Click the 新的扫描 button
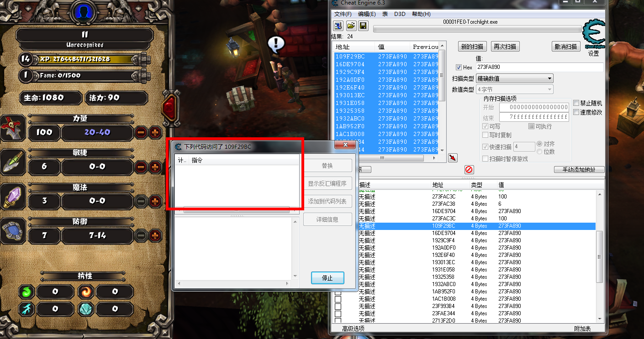The image size is (644, 339). click(473, 47)
